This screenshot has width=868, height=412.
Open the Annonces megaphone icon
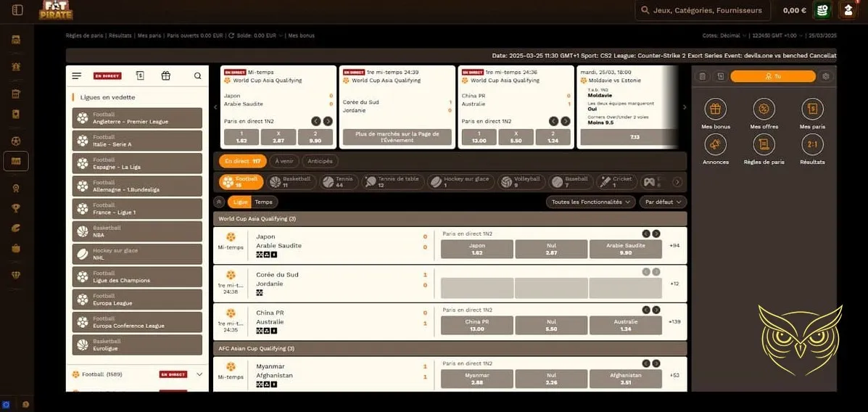point(715,145)
